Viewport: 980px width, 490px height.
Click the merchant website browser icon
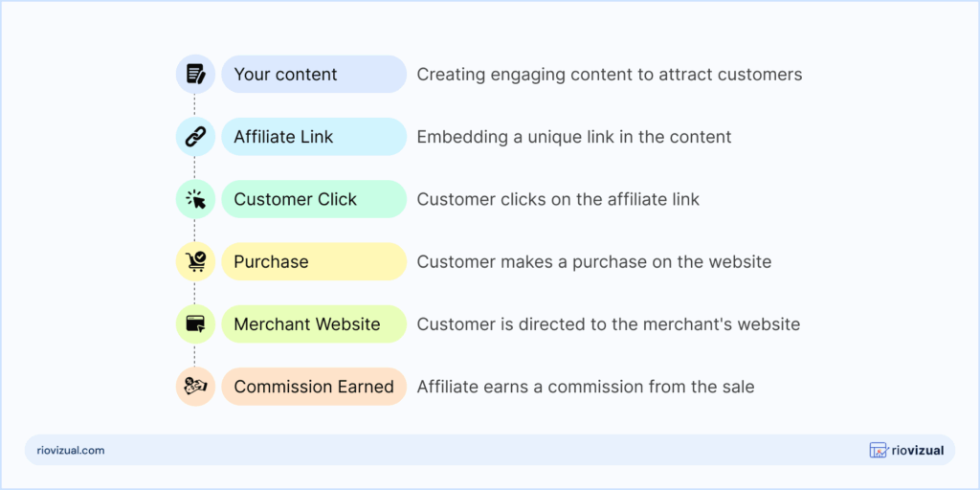pyautogui.click(x=195, y=324)
